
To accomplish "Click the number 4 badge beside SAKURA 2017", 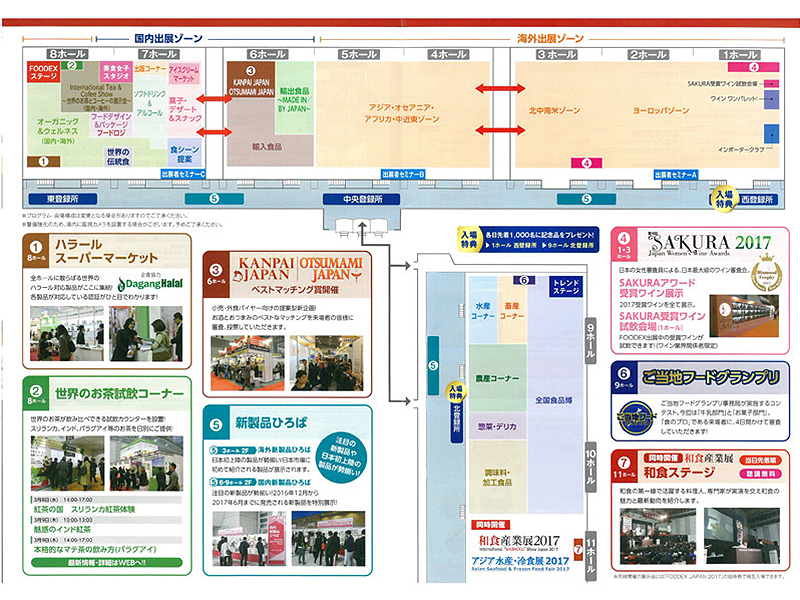I will click(623, 238).
